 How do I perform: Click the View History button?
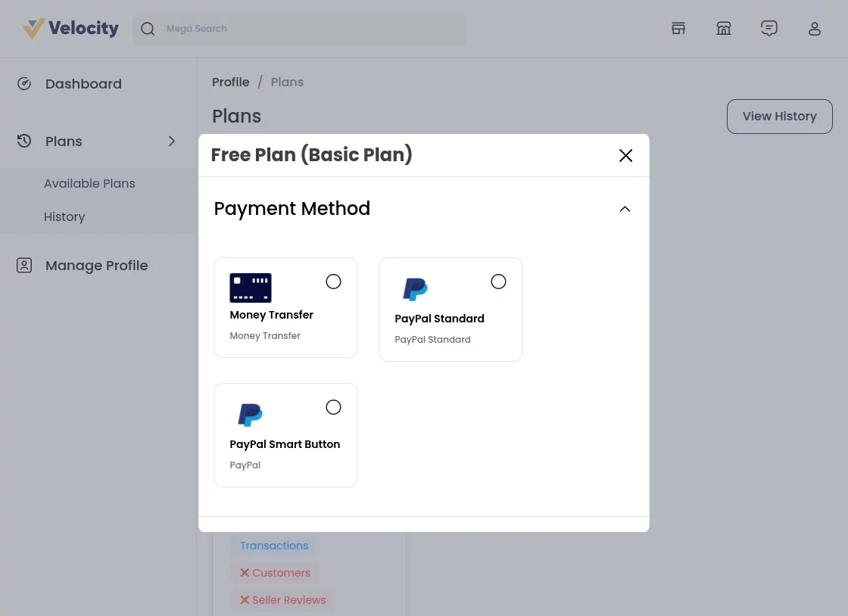tap(780, 116)
